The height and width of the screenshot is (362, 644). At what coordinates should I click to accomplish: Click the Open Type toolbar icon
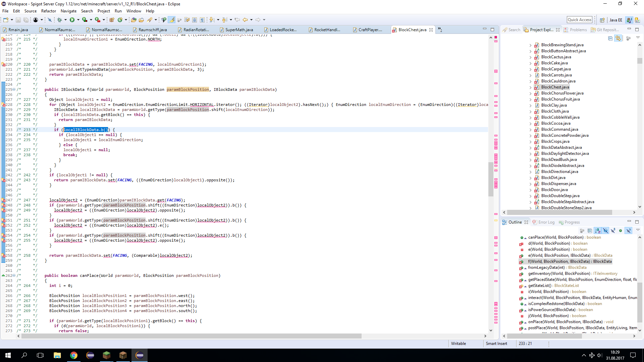click(133, 20)
